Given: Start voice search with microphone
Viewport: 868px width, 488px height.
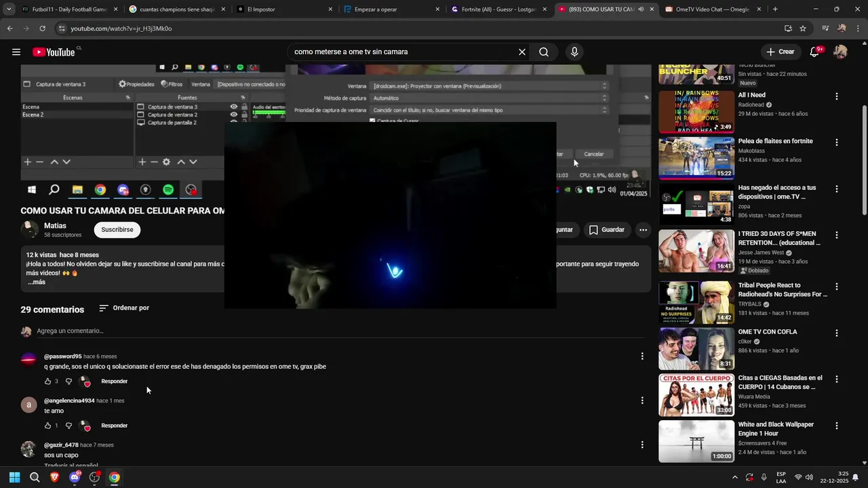Looking at the screenshot, I should pos(574,52).
